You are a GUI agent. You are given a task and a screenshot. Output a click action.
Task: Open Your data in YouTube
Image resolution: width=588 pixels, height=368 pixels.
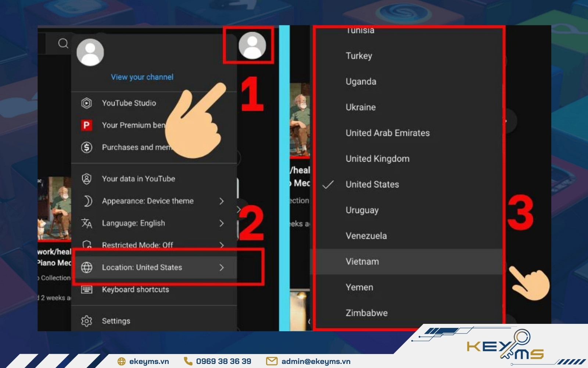[154, 179]
